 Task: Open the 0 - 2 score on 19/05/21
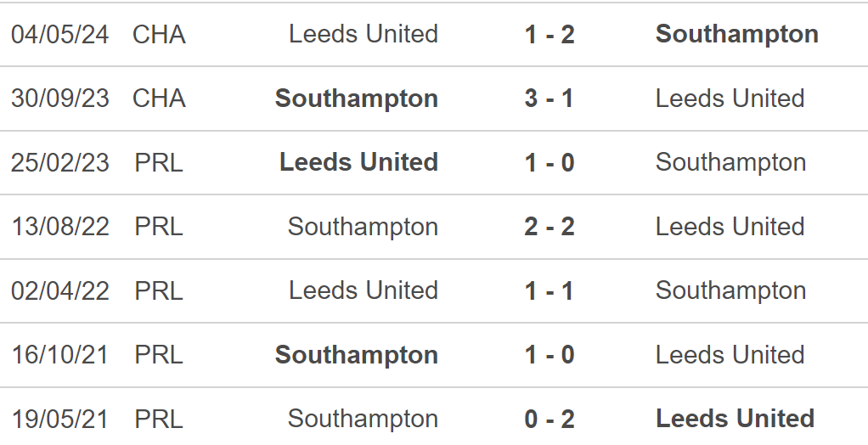pyautogui.click(x=550, y=419)
